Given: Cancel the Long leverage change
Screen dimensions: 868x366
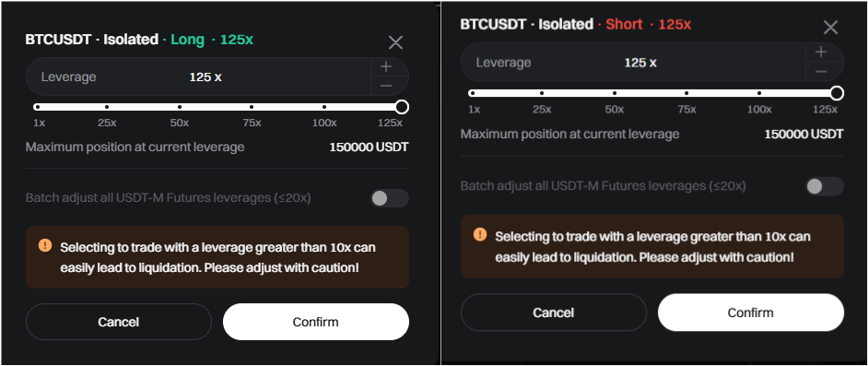Looking at the screenshot, I should click(x=119, y=322).
